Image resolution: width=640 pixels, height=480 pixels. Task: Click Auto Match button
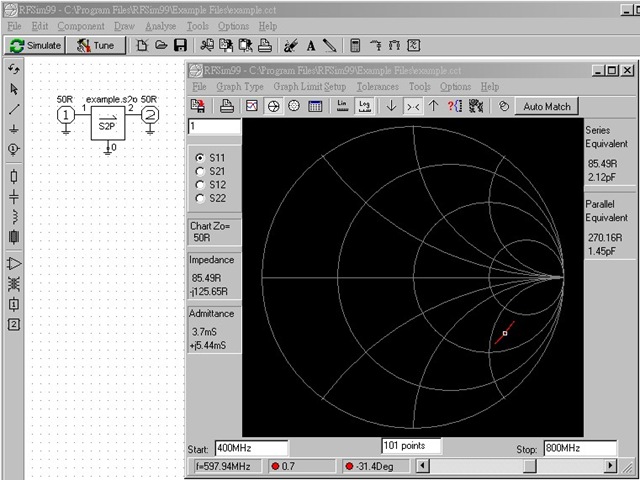(x=547, y=107)
